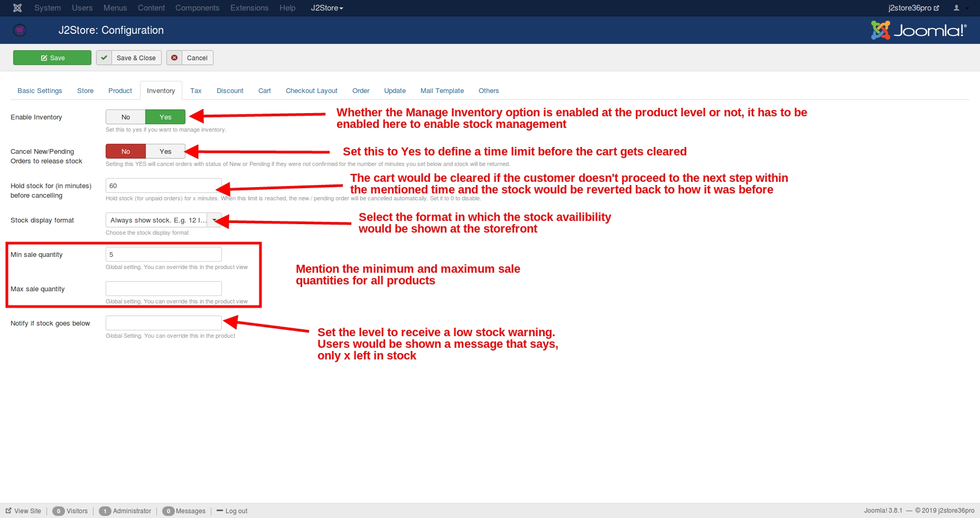Click the Messages count badge

(x=169, y=511)
